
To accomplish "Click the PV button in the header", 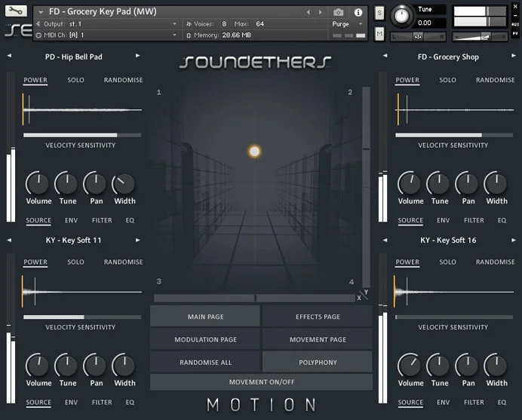I will click(515, 34).
